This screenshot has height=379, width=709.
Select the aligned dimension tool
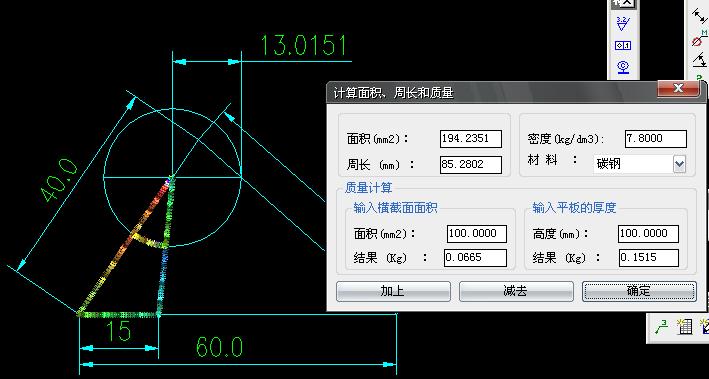(699, 17)
